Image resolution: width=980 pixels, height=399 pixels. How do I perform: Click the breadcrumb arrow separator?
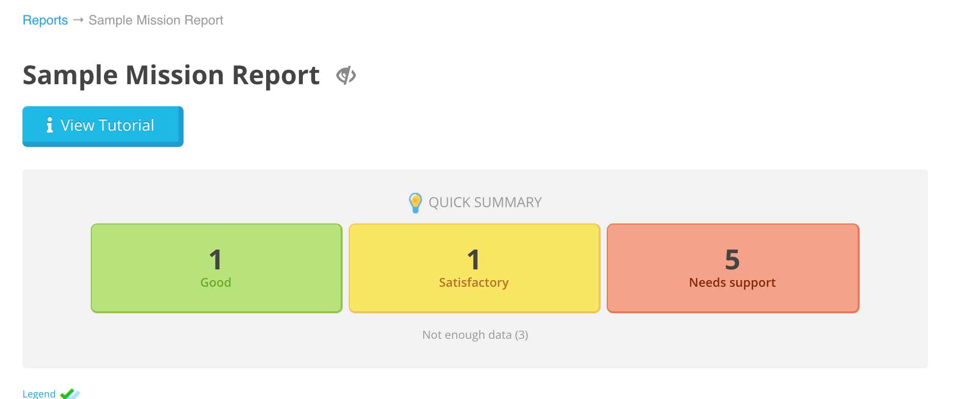tap(78, 20)
